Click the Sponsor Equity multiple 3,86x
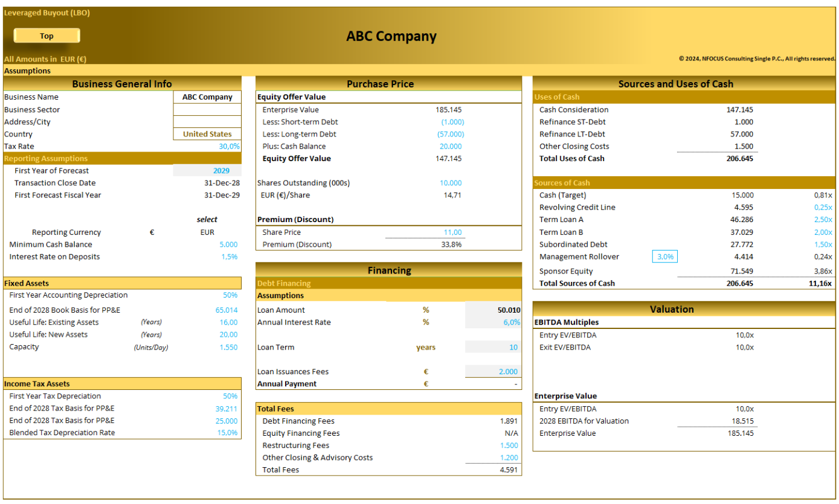The height and width of the screenshot is (504, 839). pyautogui.click(x=823, y=272)
